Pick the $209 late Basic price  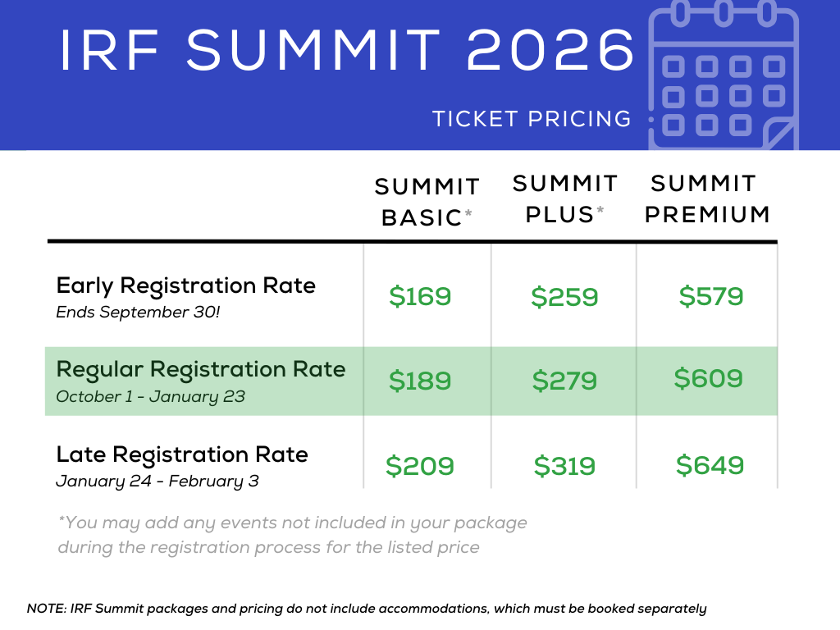[x=420, y=467]
